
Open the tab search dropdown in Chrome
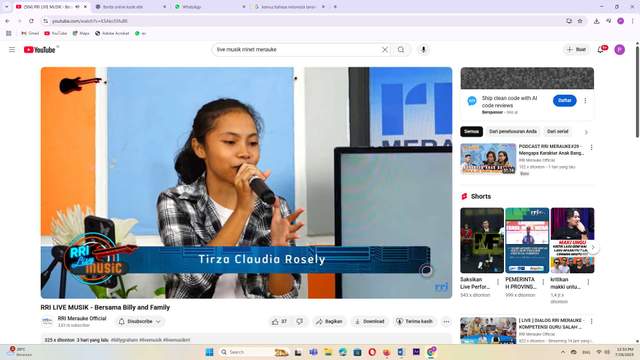click(6, 7)
